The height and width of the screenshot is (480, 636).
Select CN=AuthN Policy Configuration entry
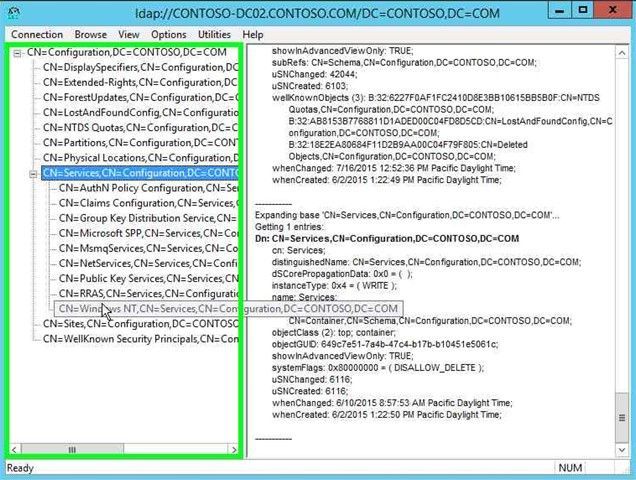pyautogui.click(x=148, y=188)
